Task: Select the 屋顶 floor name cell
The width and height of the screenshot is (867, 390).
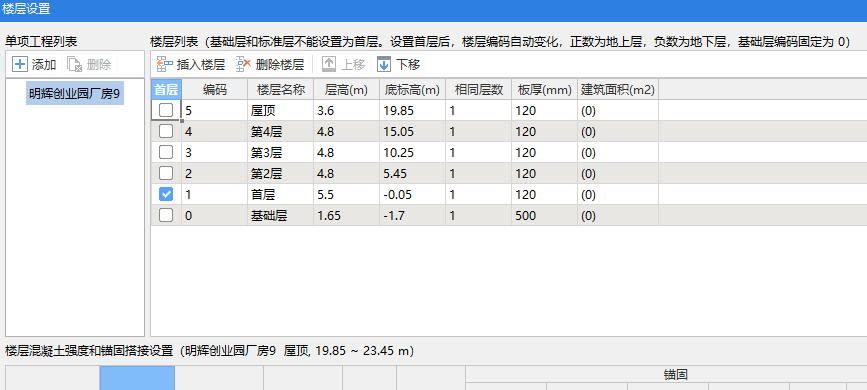Action: [x=280, y=110]
